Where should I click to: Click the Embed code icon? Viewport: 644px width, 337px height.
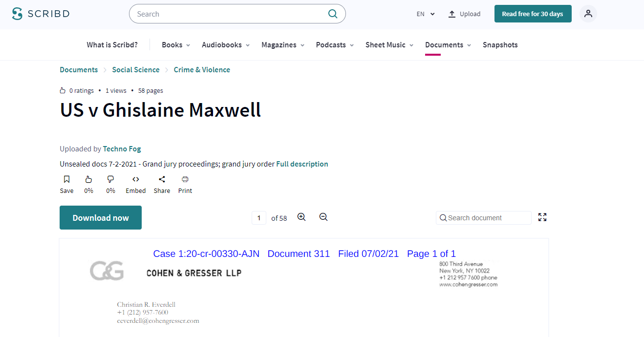136,179
